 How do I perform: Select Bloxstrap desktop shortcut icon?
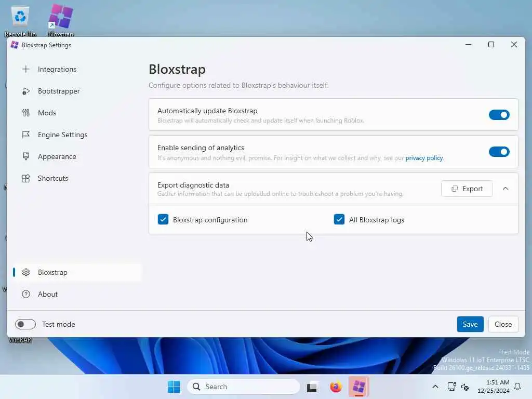[61, 20]
